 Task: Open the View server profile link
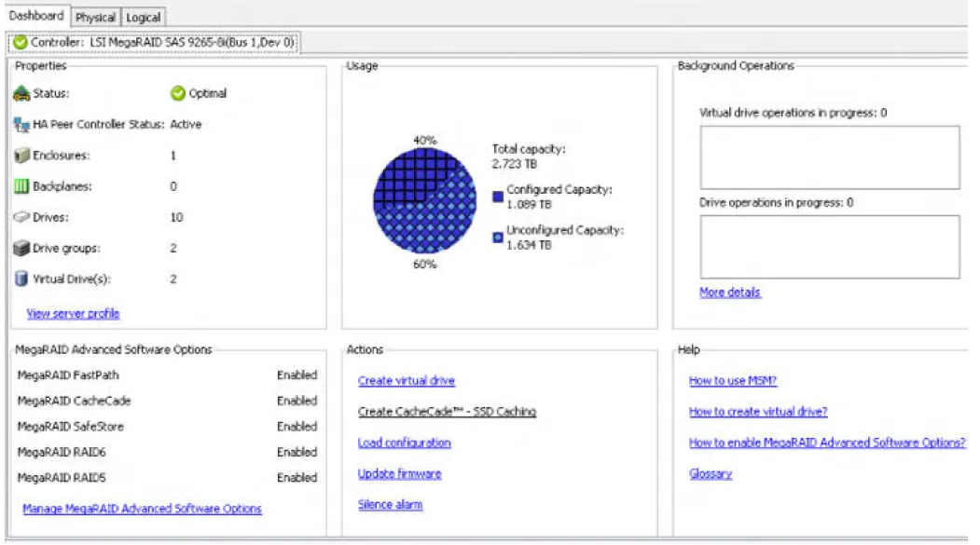coord(73,314)
